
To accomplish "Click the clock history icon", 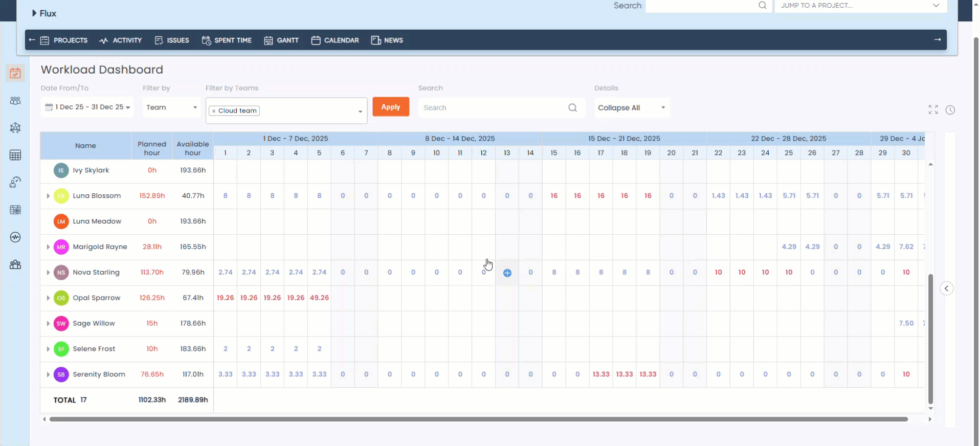I will (x=950, y=110).
